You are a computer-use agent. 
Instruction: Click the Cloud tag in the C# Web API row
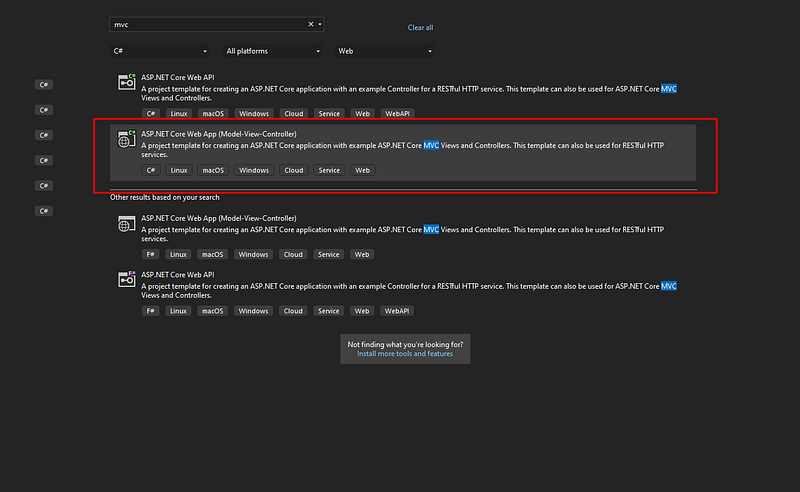[x=294, y=114]
